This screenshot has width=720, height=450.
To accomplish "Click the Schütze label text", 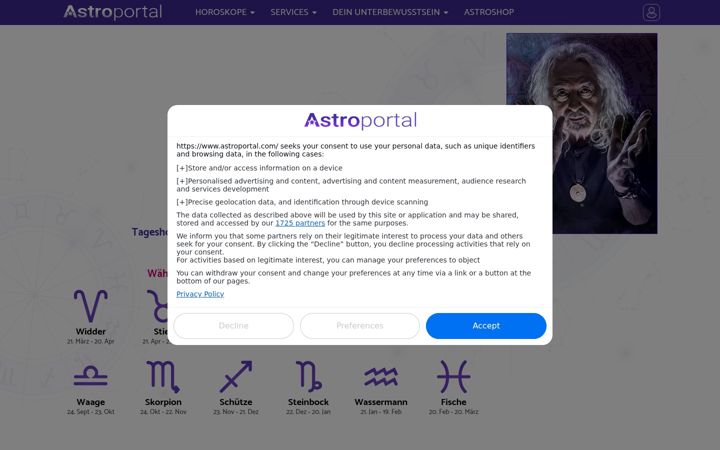I will [236, 402].
